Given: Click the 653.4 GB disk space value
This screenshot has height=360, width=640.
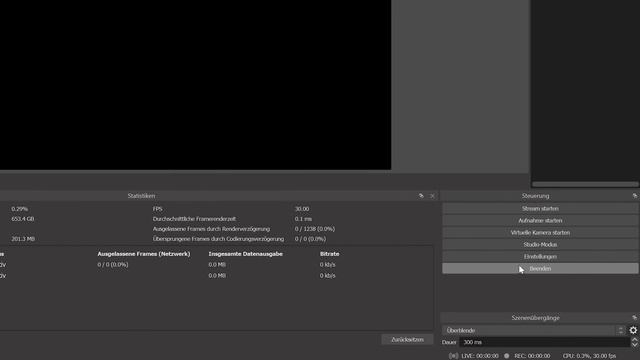Looking at the screenshot, I should [23, 219].
